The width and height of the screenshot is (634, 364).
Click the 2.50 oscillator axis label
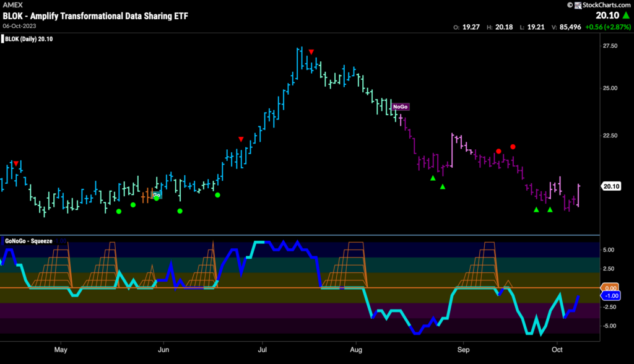point(609,269)
